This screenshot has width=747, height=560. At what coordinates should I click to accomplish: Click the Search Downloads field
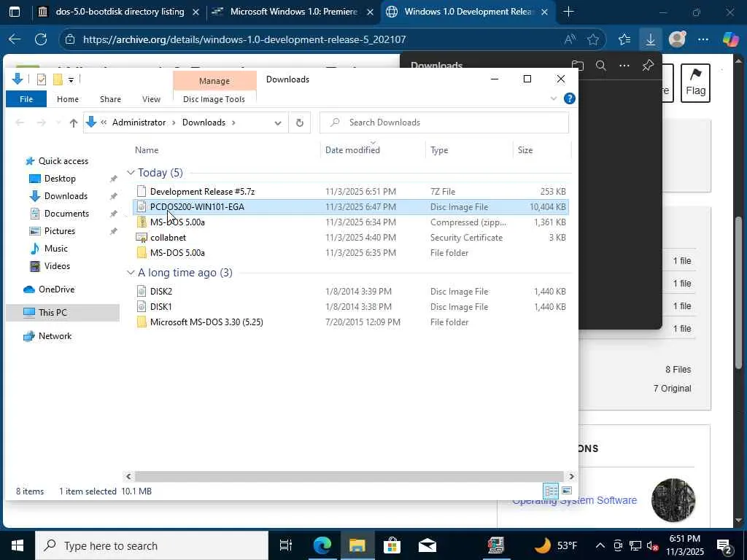point(444,122)
